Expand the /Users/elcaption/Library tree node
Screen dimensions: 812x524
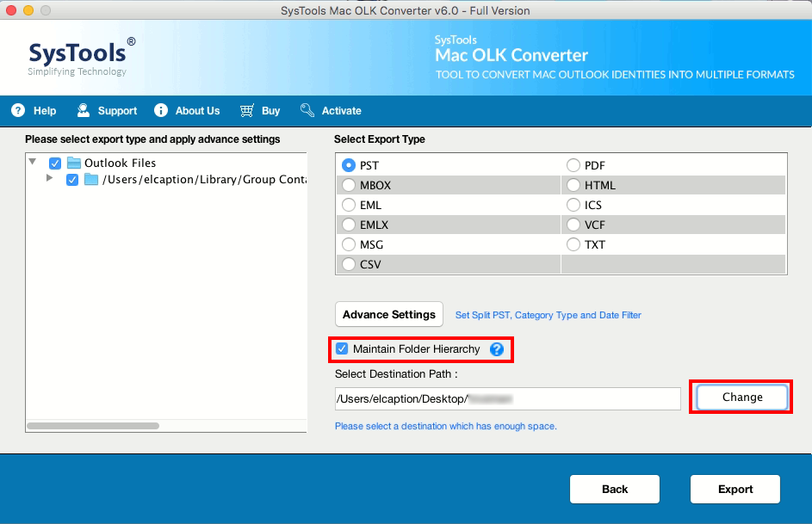coord(49,178)
